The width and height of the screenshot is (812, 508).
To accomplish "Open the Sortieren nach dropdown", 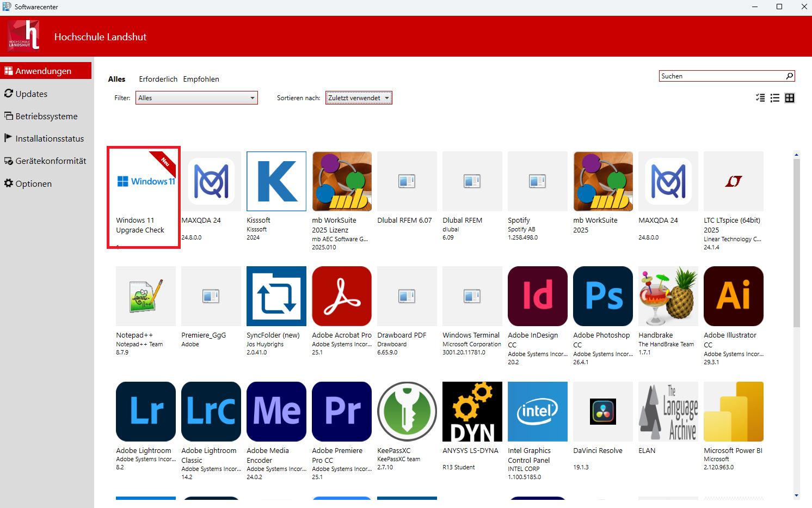I will pyautogui.click(x=359, y=97).
